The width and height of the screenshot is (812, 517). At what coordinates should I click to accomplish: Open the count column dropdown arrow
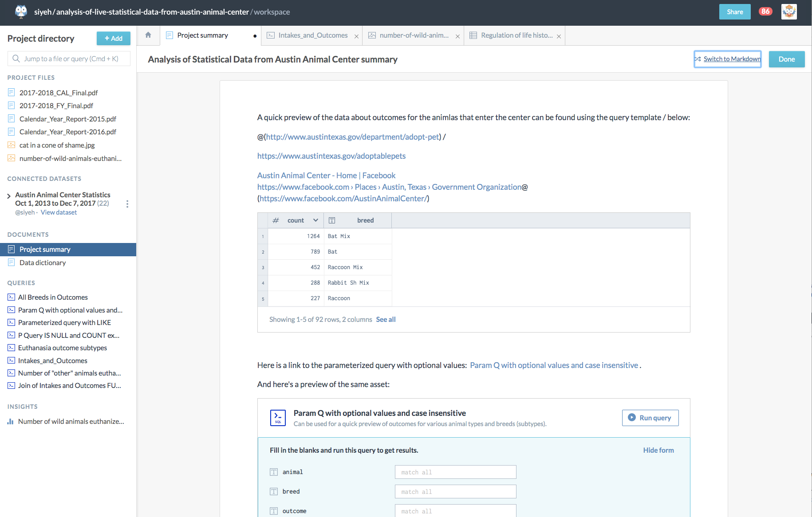(315, 220)
